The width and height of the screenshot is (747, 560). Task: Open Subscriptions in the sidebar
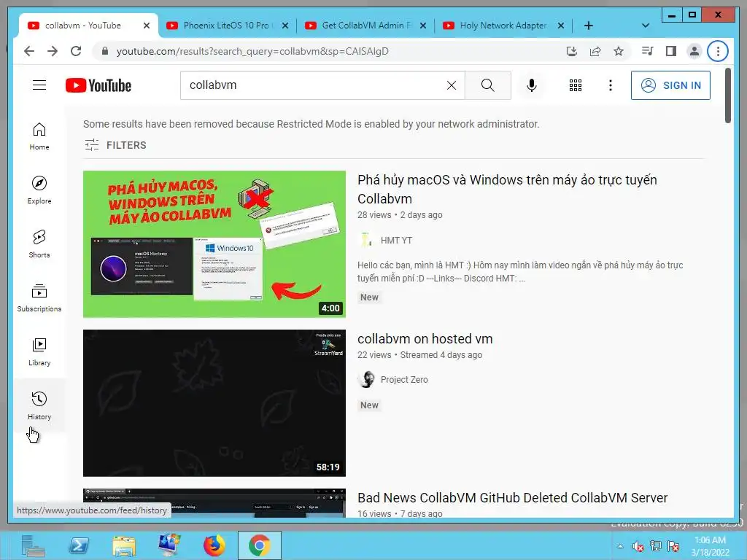(x=39, y=298)
